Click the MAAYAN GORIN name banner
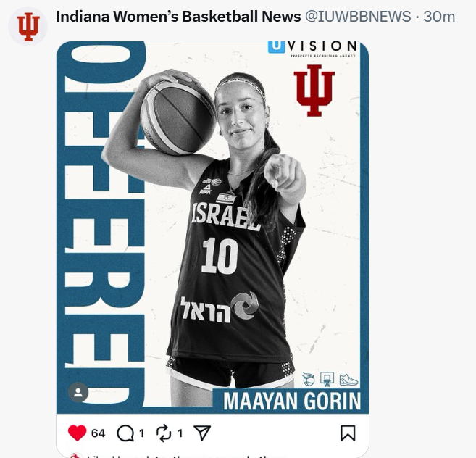 [291, 401]
